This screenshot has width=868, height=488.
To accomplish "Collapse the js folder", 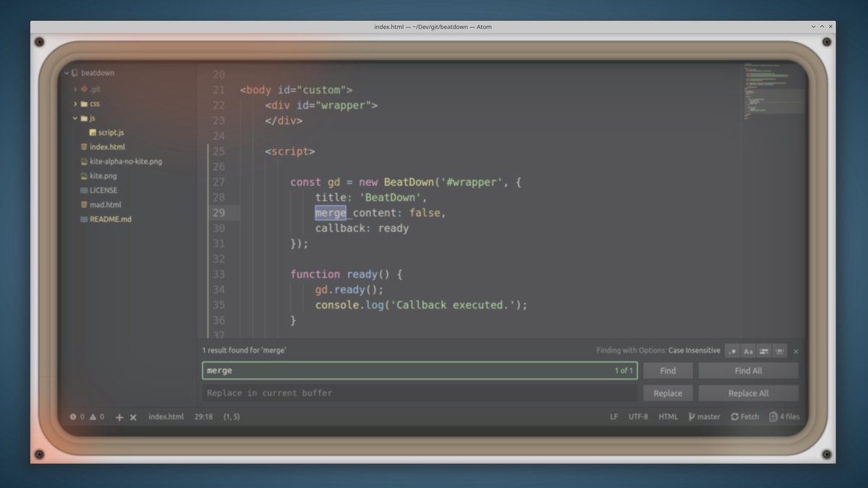I will 75,118.
